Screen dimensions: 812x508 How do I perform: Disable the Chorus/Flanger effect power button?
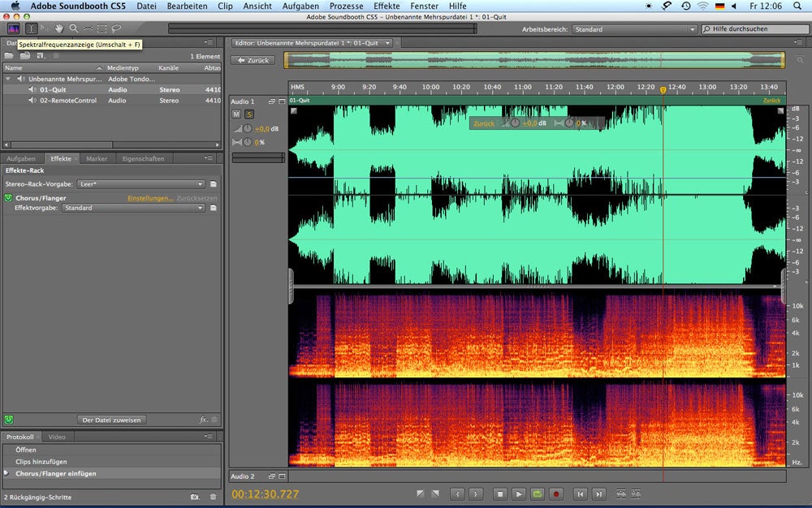(8, 198)
